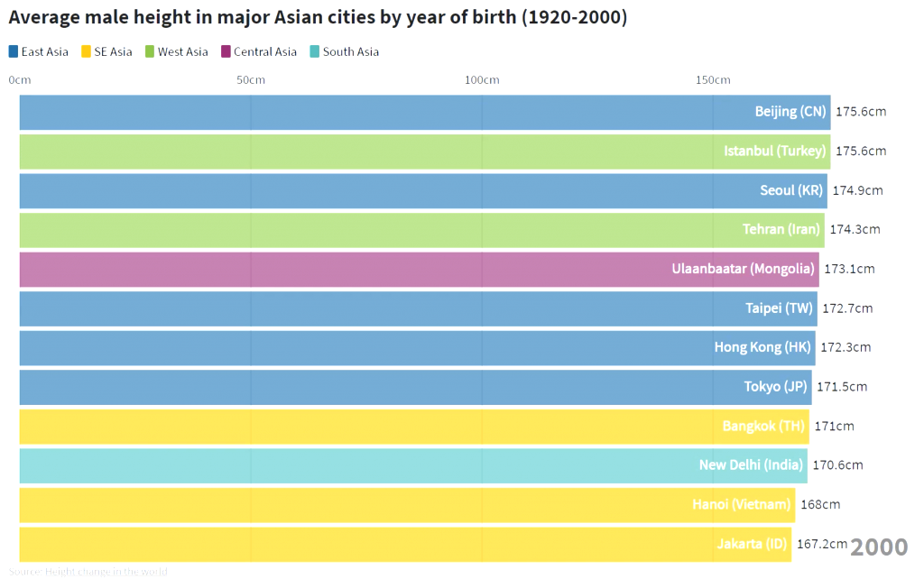The height and width of the screenshot is (579, 924).
Task: Toggle the Central Asia legend label
Action: click(x=264, y=51)
